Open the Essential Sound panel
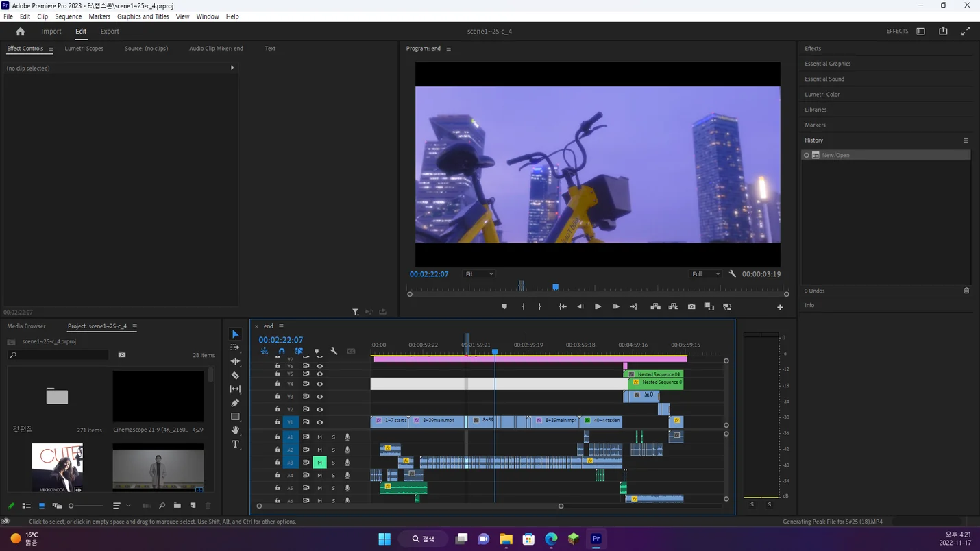 pyautogui.click(x=824, y=79)
